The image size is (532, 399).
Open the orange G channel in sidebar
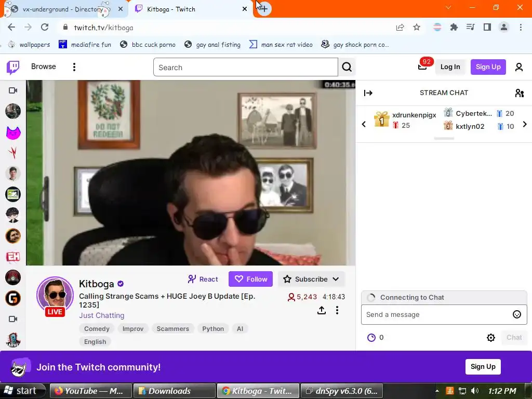tap(13, 299)
